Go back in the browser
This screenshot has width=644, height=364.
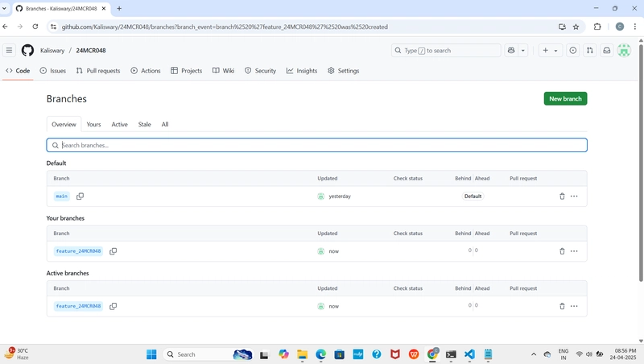tap(6, 27)
